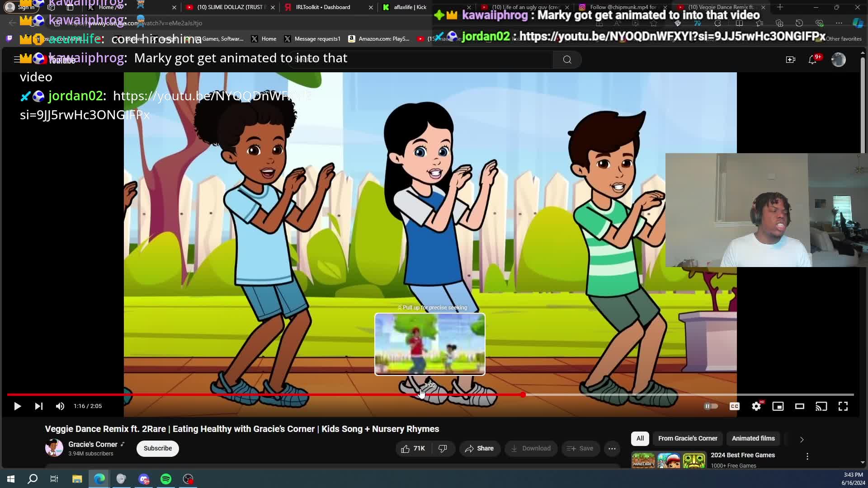The image size is (868, 488).
Task: Open a new browser tab
Action: [x=780, y=7]
